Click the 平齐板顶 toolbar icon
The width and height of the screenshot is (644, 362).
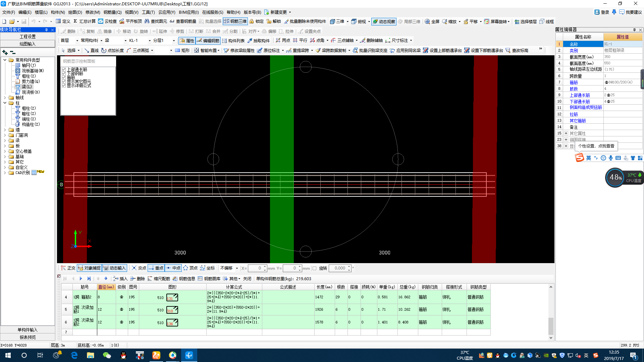(x=131, y=21)
